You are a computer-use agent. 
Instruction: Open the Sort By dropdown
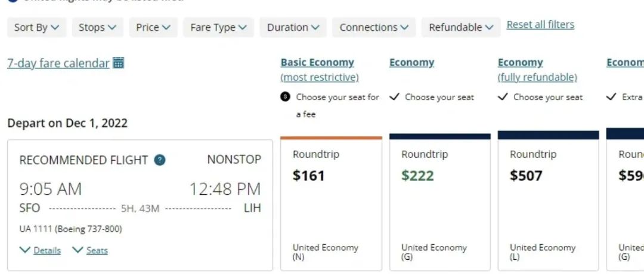coord(36,27)
